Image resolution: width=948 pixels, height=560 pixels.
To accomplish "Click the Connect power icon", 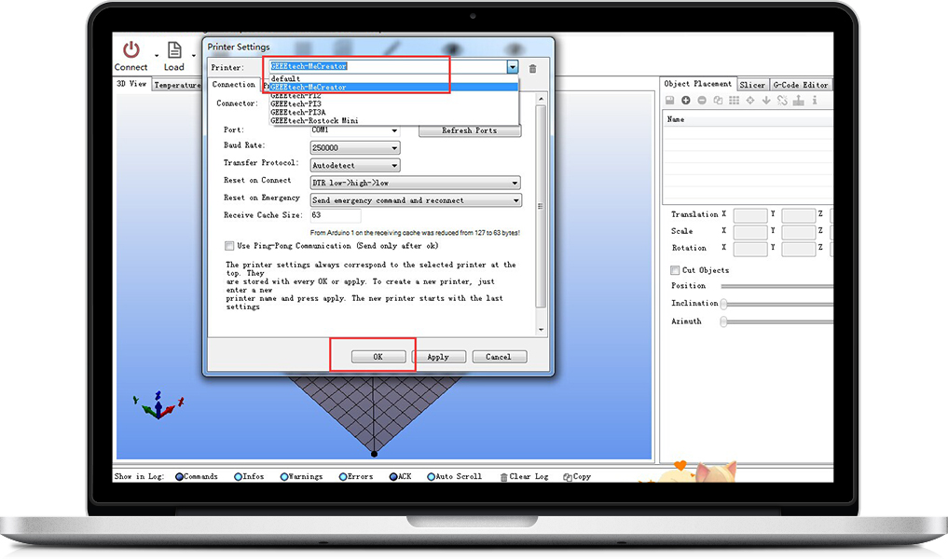I will [x=131, y=49].
